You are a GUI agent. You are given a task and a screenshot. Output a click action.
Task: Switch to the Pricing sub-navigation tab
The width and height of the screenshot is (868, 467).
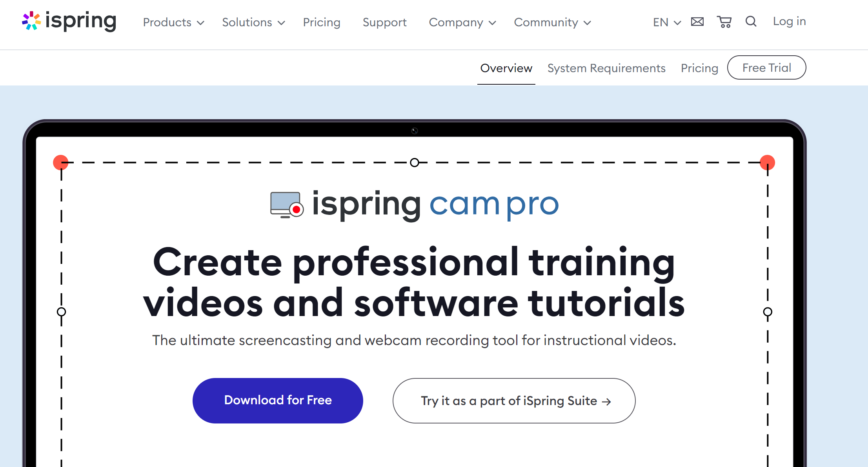coord(699,68)
